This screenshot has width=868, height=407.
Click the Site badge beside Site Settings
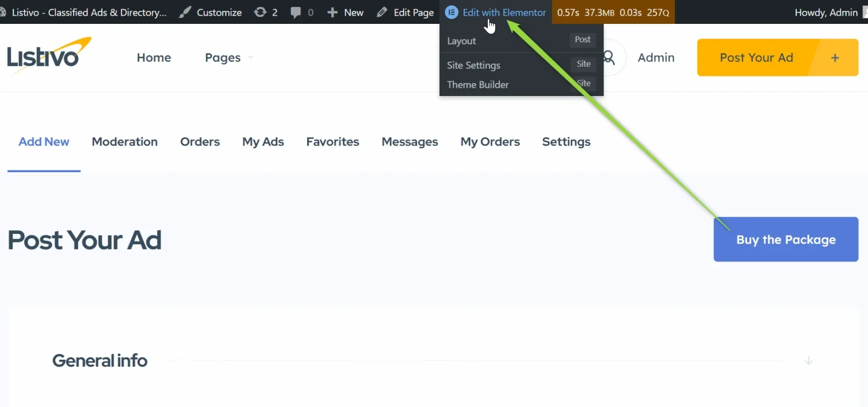(584, 64)
